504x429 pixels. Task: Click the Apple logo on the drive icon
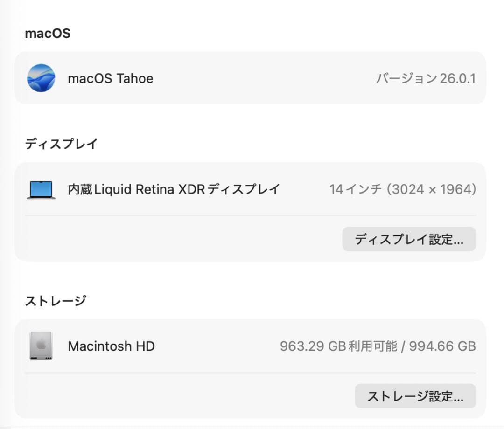pyautogui.click(x=41, y=344)
